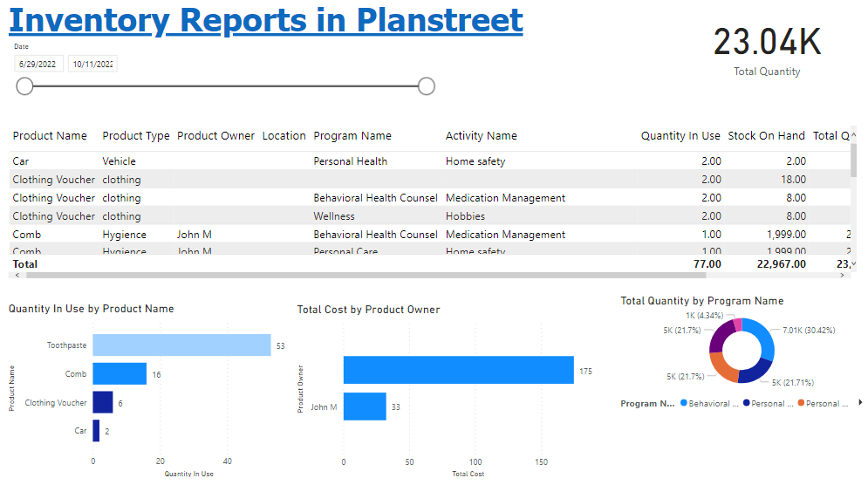Grab the right date slider handle
The image size is (868, 485).
[427, 86]
